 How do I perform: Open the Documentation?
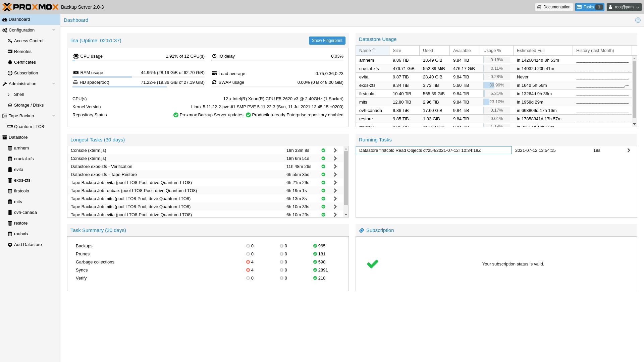click(x=554, y=7)
